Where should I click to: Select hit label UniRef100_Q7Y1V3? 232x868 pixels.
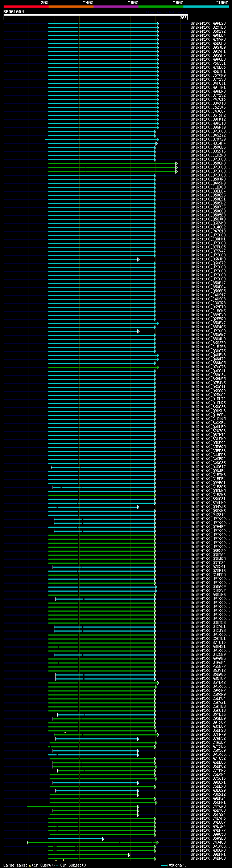(x=208, y=79)
